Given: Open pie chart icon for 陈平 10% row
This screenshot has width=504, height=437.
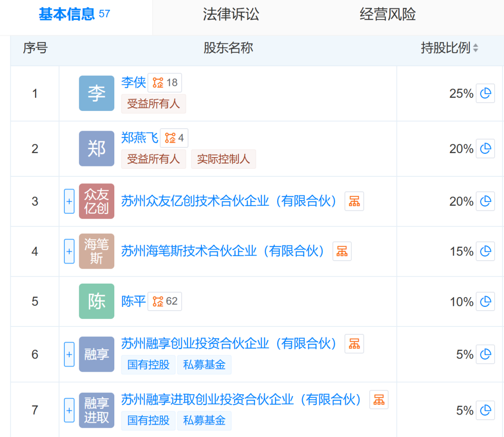Looking at the screenshot, I should click(x=485, y=301).
